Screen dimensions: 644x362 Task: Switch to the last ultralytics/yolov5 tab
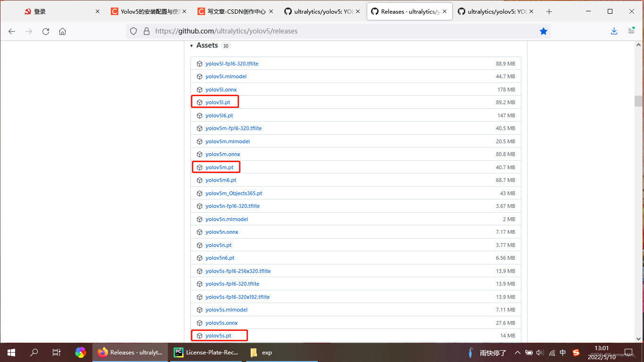pos(496,12)
